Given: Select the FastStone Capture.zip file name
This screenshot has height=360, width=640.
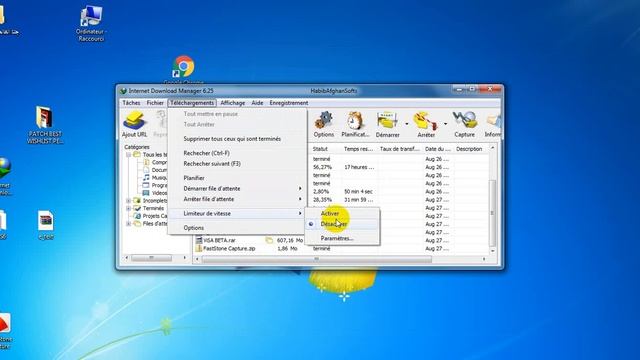Looking at the screenshot, I should 229,248.
